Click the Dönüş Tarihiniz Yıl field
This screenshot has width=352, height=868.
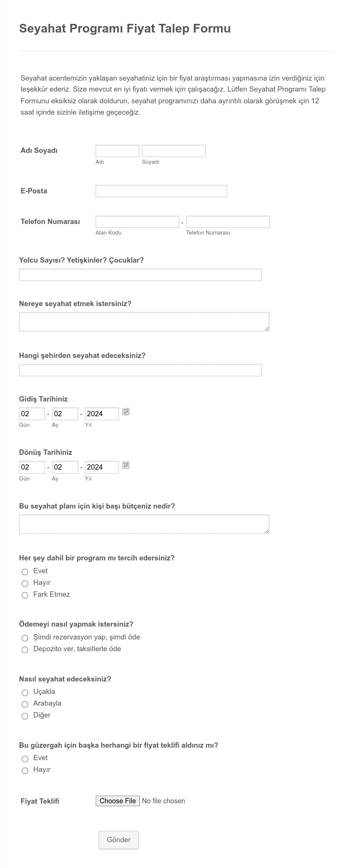[102, 467]
